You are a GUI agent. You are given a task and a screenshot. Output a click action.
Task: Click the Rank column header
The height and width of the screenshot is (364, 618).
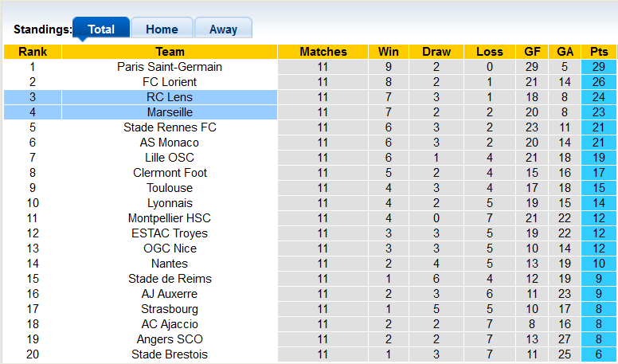coord(33,52)
